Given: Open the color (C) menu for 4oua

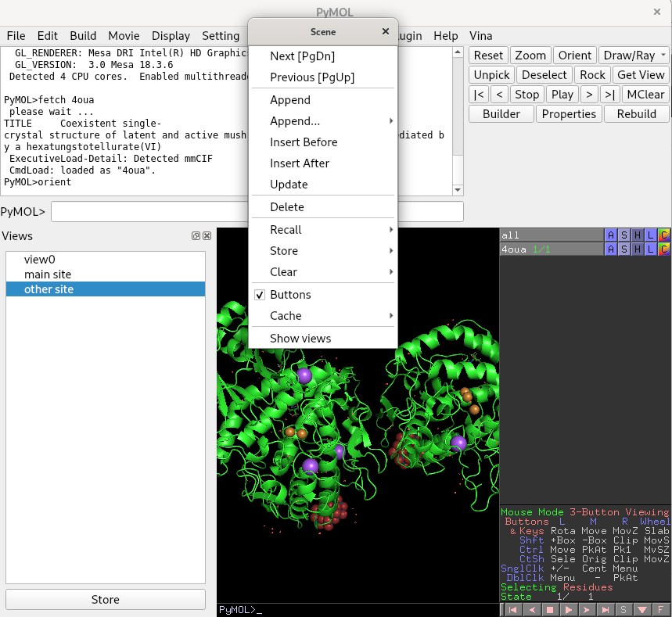Looking at the screenshot, I should click(664, 249).
